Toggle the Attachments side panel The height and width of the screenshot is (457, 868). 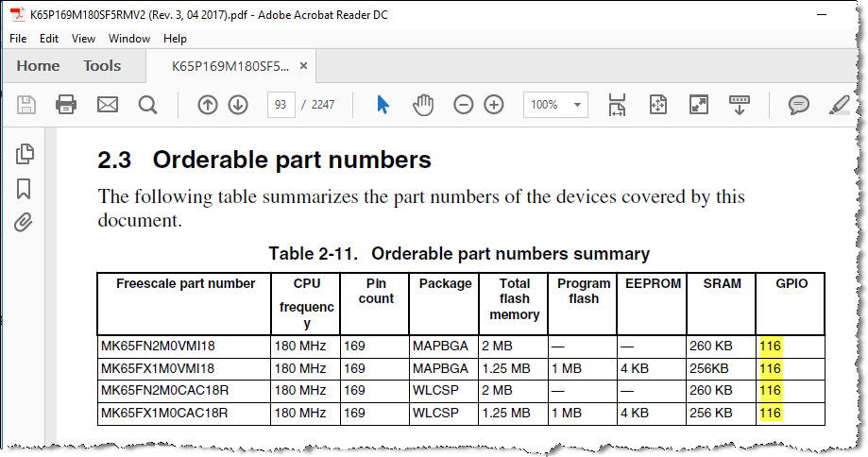coord(25,223)
